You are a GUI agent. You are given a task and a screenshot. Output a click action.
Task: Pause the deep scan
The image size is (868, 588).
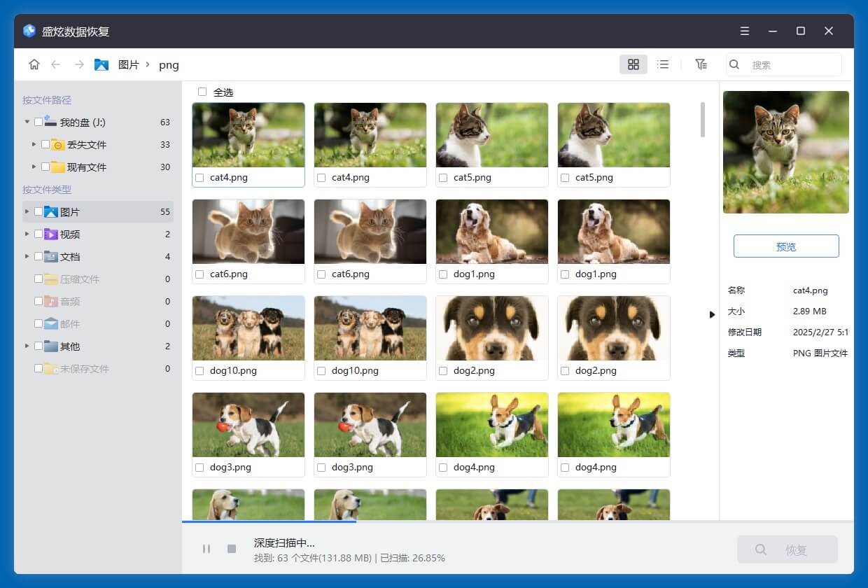(206, 549)
